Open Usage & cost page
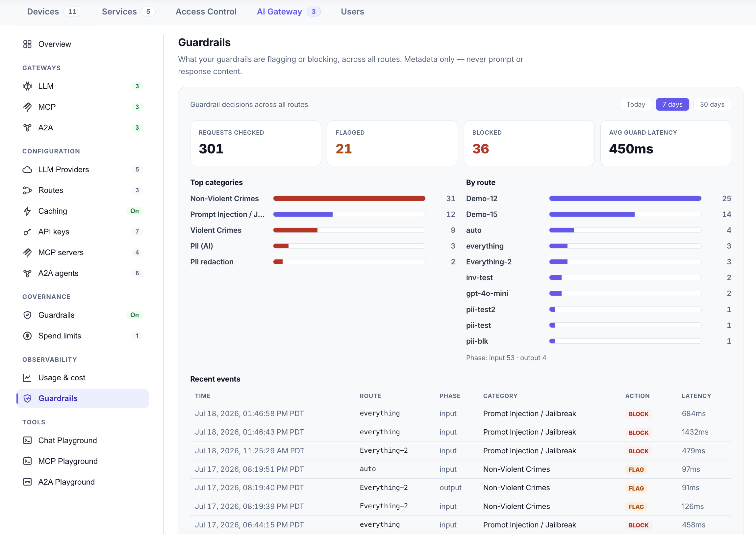The width and height of the screenshot is (756, 534). click(x=83, y=378)
